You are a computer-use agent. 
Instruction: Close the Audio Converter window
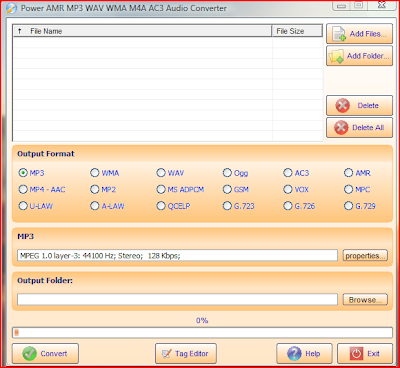click(x=382, y=5)
